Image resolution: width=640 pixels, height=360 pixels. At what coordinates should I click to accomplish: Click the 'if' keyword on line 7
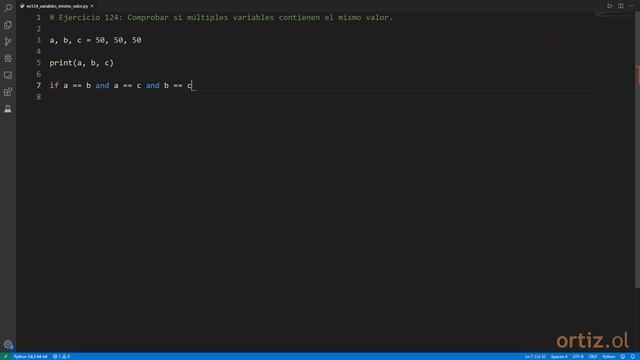[54, 85]
